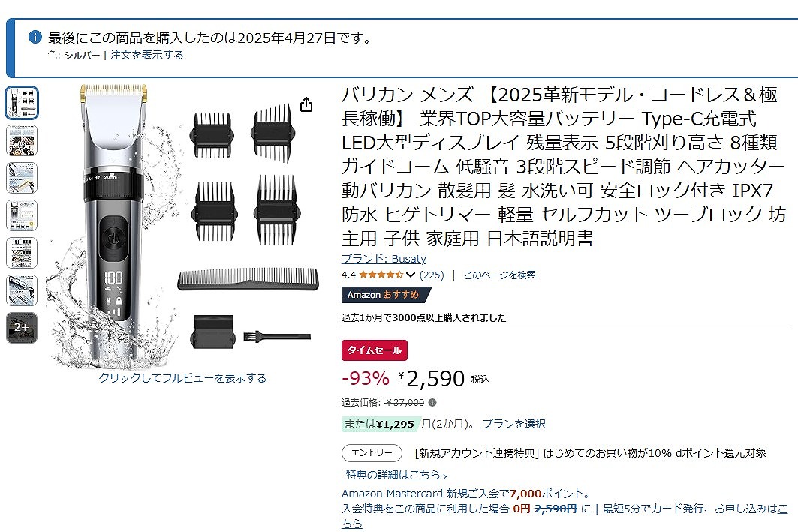
Task: Expand the star rating dropdown chevron
Action: 410,275
